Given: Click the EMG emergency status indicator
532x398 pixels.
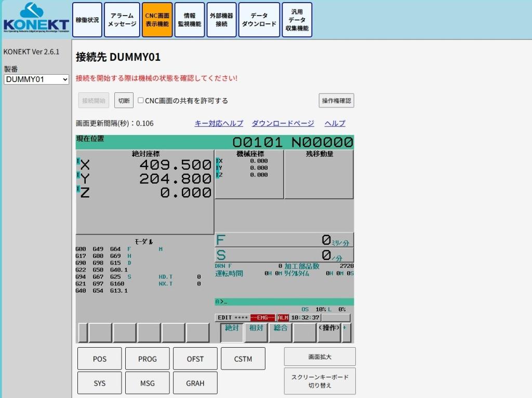Looking at the screenshot, I should 262,318.
